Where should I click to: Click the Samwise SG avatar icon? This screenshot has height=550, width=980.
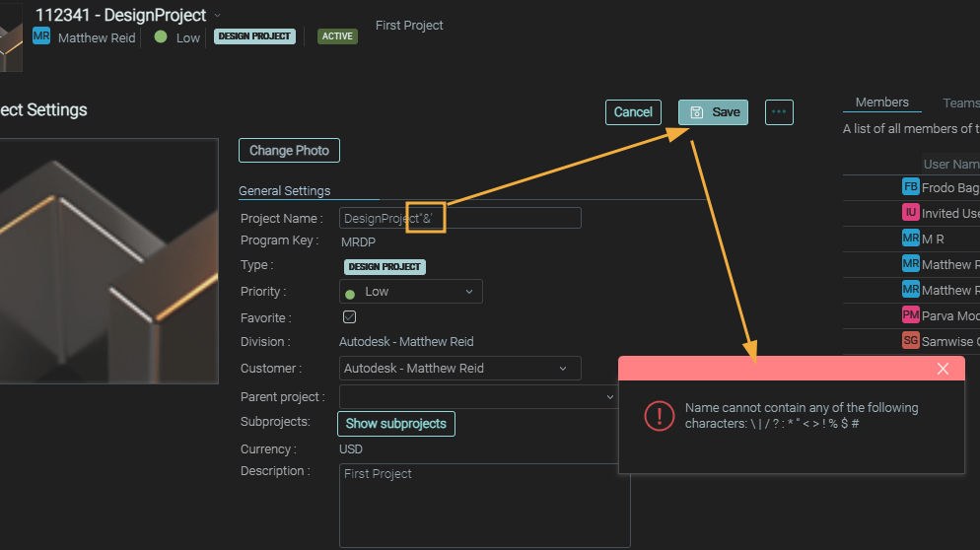pyautogui.click(x=911, y=340)
